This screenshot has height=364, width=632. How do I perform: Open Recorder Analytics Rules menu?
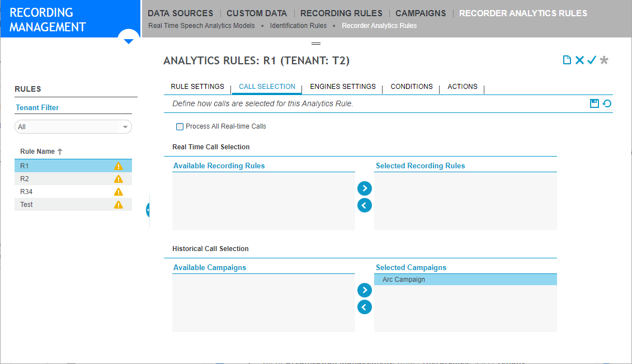click(523, 13)
